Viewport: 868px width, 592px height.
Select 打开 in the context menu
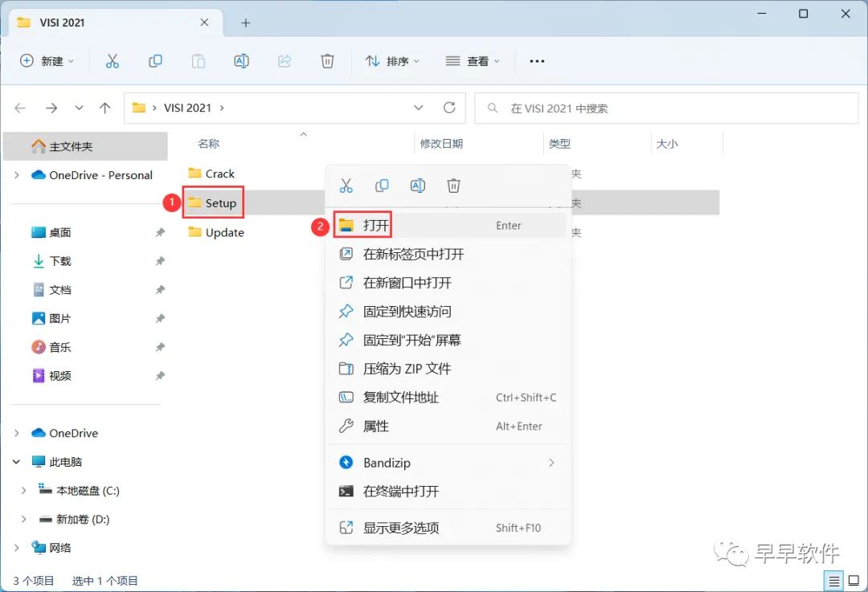(x=448, y=225)
